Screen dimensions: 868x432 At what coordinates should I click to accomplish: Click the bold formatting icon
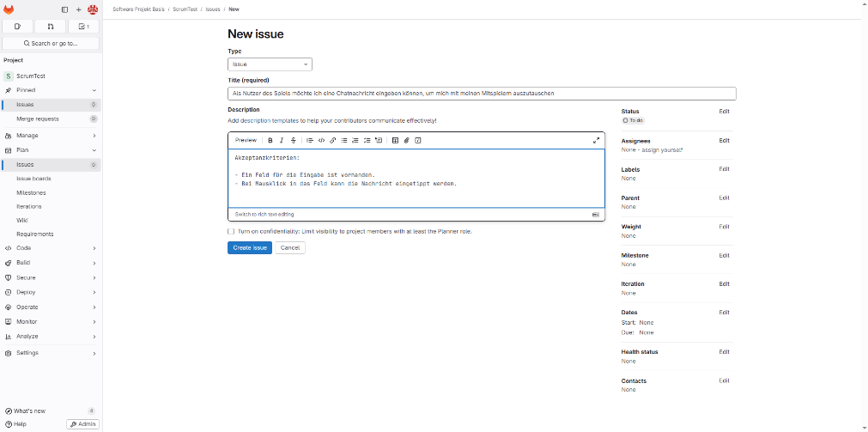[270, 140]
